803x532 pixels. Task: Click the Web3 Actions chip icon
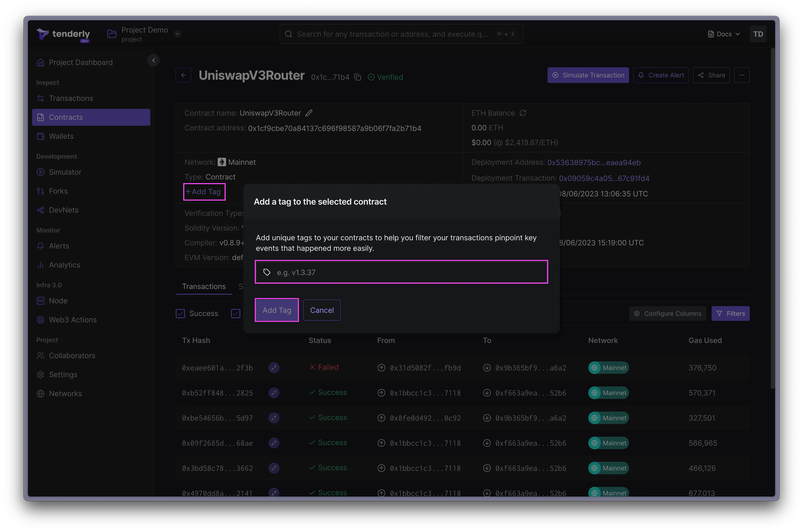coord(40,320)
